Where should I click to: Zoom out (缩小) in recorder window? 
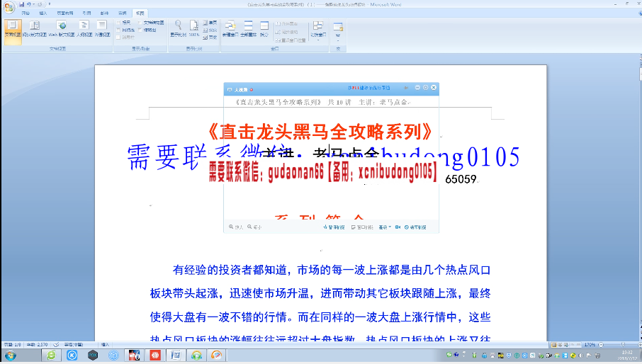pyautogui.click(x=254, y=227)
